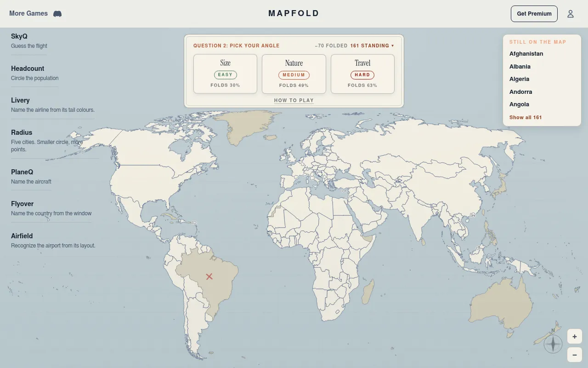588x368 pixels.
Task: Click Australia on the map
Action: (x=501, y=304)
